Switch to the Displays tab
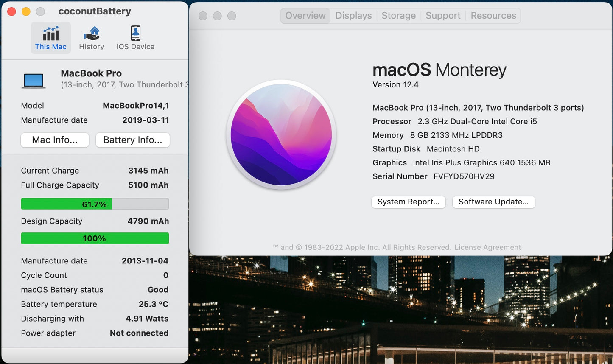The image size is (613, 364). pos(353,16)
